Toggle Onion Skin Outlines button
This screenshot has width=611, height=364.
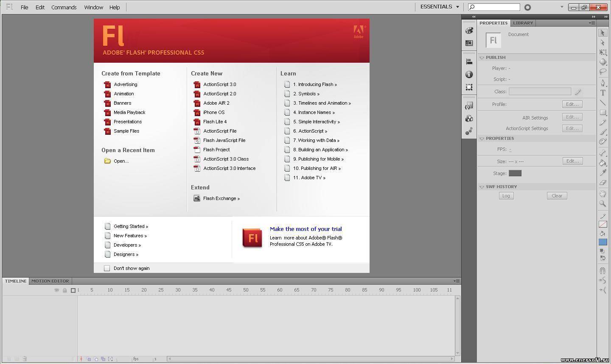pos(96,359)
